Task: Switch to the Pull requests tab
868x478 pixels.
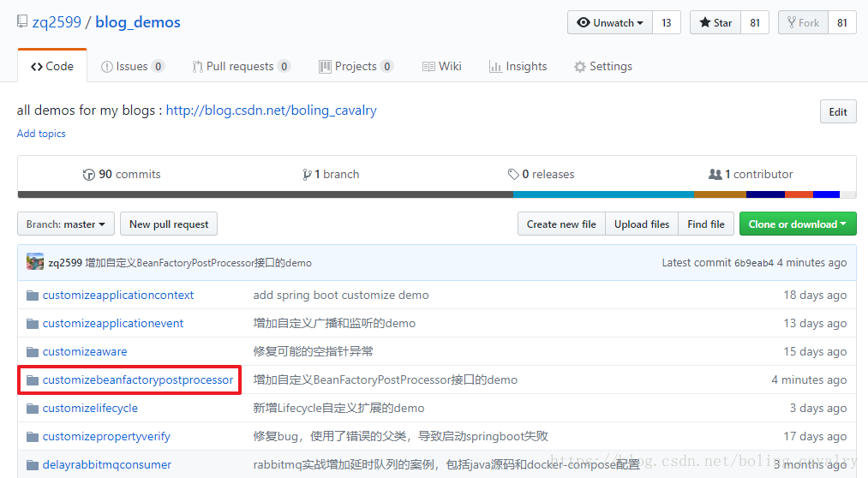Action: click(242, 67)
